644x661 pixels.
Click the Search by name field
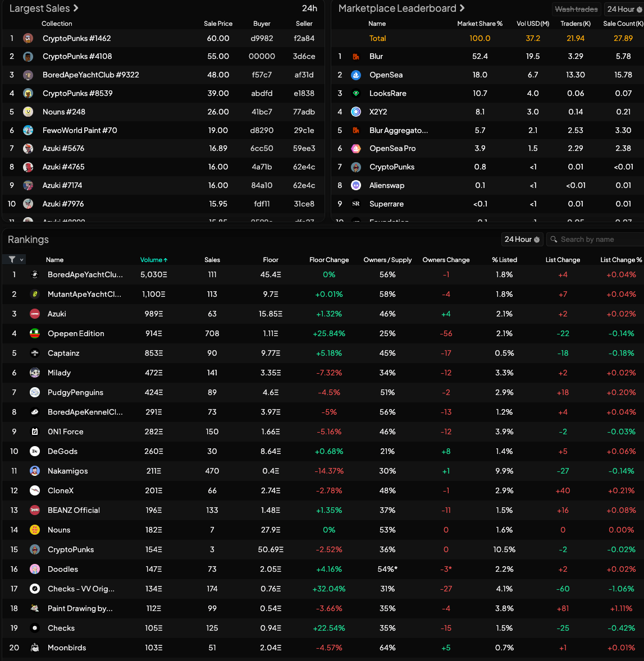(x=595, y=240)
